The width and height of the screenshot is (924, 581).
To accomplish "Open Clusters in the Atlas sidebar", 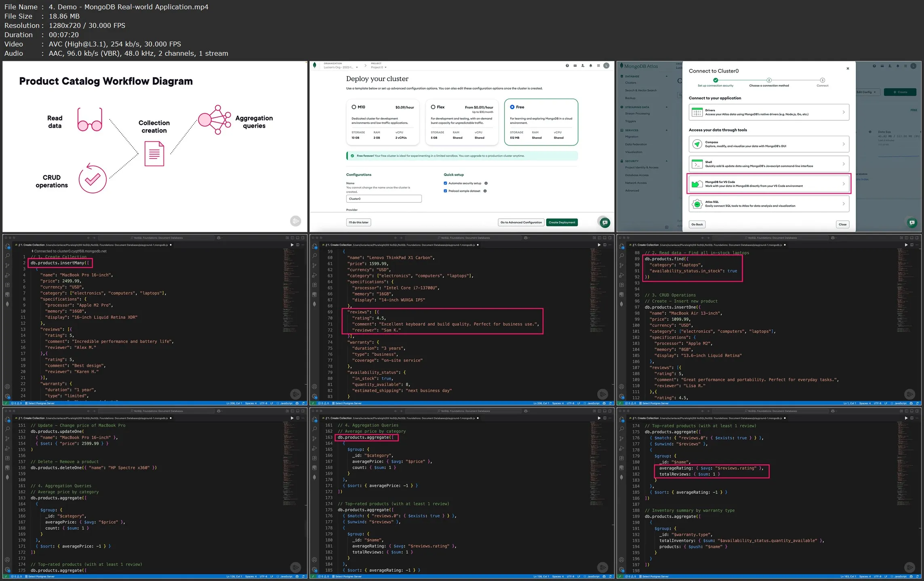I will click(631, 83).
